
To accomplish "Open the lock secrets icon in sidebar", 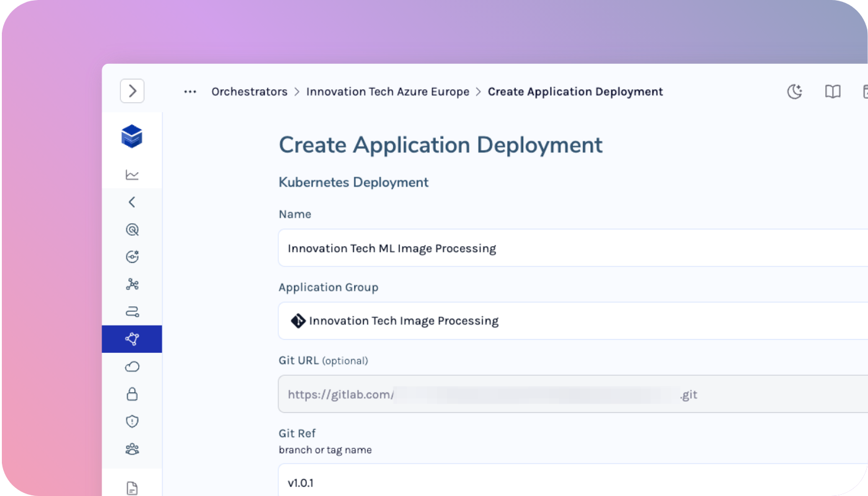I will 132,394.
